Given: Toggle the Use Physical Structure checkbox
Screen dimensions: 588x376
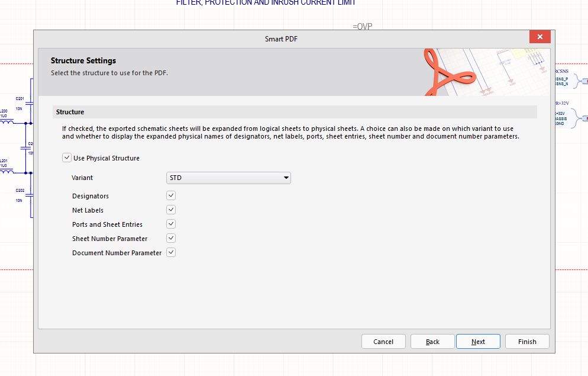Looking at the screenshot, I should (x=67, y=158).
